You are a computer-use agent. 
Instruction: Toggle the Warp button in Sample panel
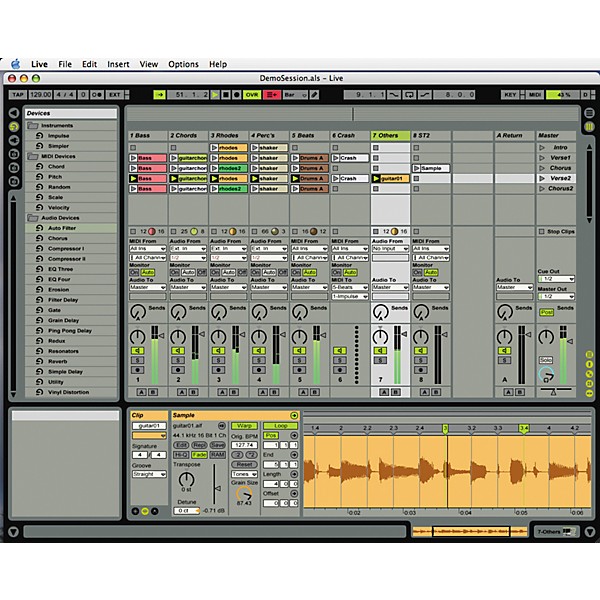pos(244,426)
